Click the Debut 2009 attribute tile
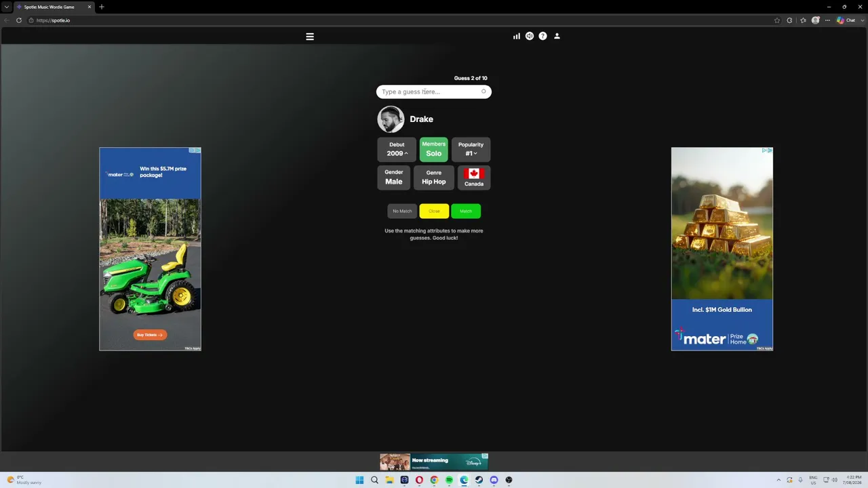This screenshot has width=868, height=488. [397, 149]
